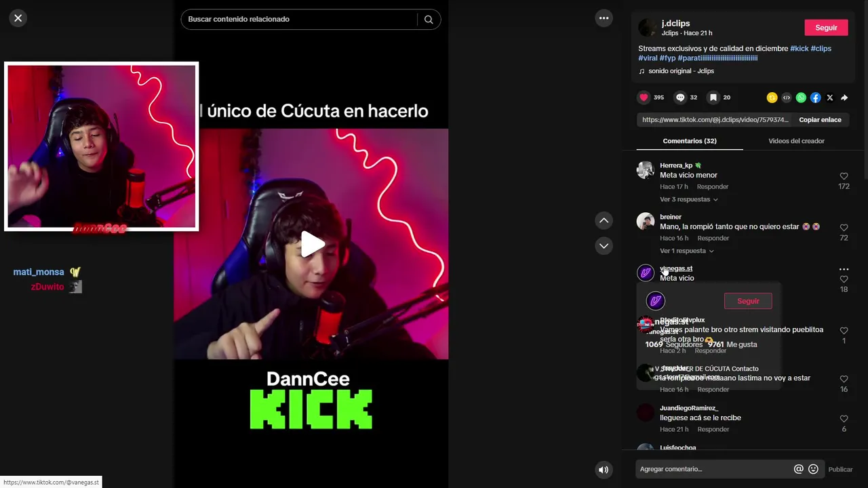Open vanegas.st avatar beside comment
868x488 pixels.
646,273
